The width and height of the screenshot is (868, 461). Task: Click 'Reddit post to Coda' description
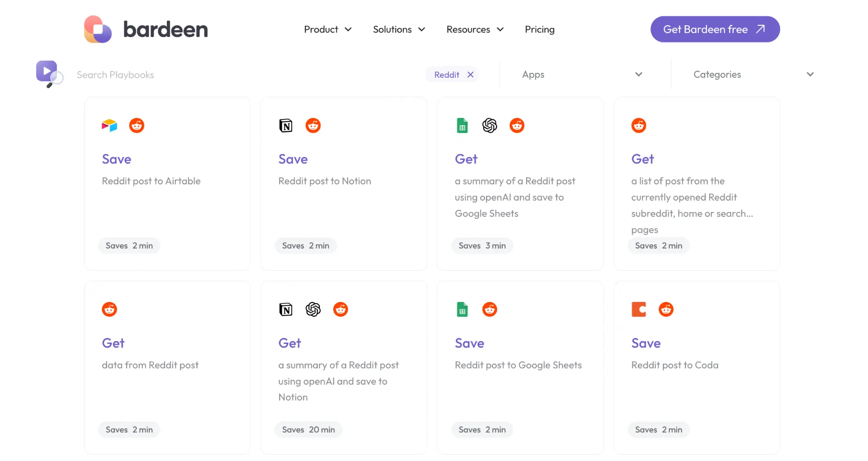pyautogui.click(x=675, y=365)
